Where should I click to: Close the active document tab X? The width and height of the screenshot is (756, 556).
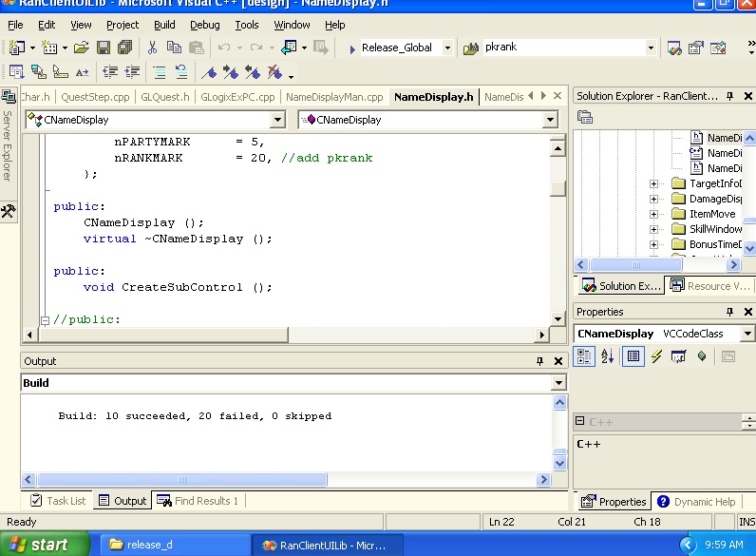pos(558,96)
